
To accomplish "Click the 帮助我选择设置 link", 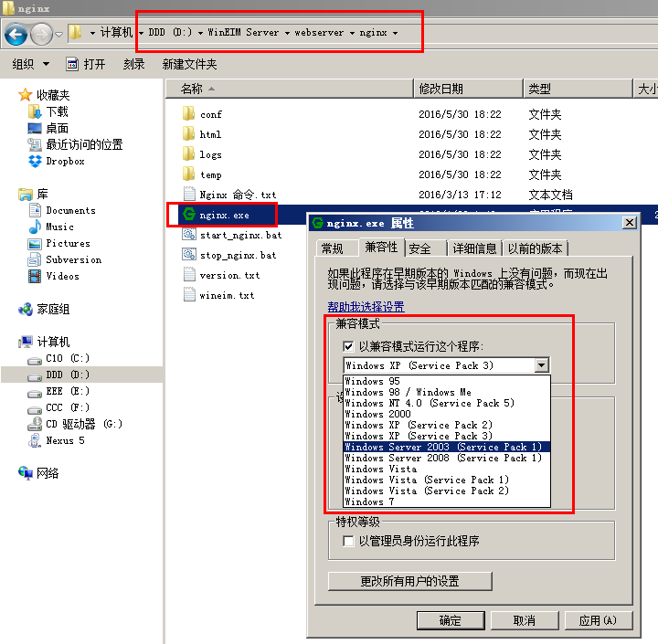I will [366, 307].
